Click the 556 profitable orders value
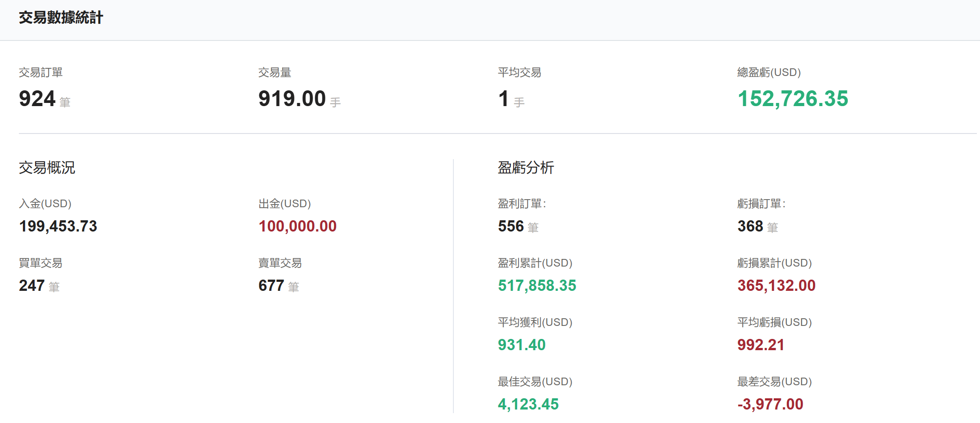Viewport: 980px width, 423px height. click(511, 226)
